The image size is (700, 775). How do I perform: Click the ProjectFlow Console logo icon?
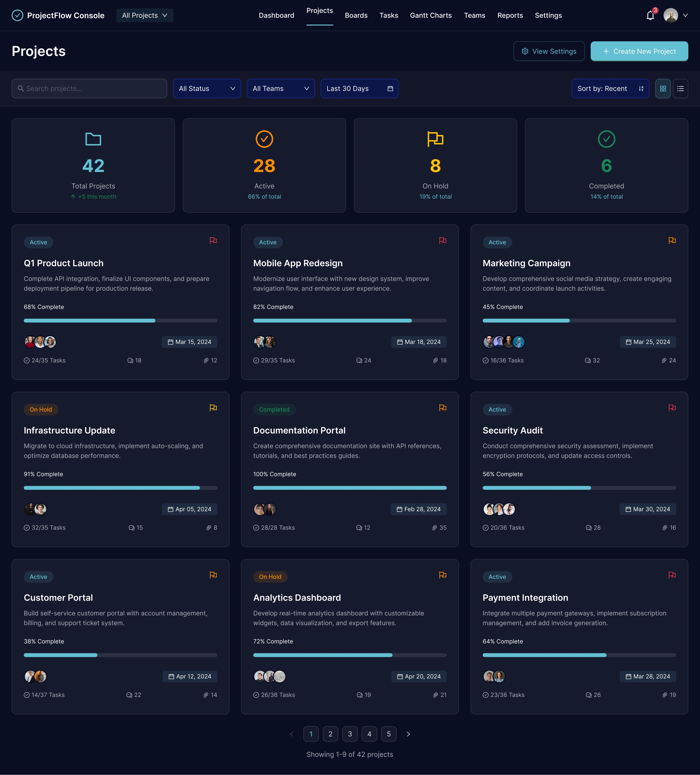17,15
